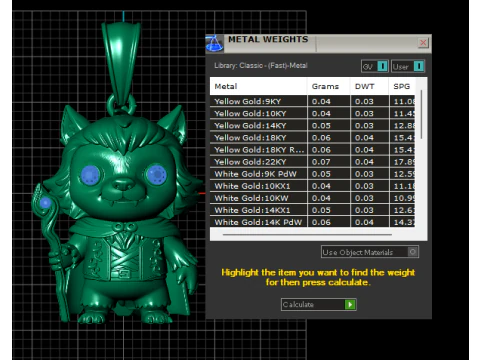Close the Metal Weights dialog
The image size is (480, 360).
(423, 43)
